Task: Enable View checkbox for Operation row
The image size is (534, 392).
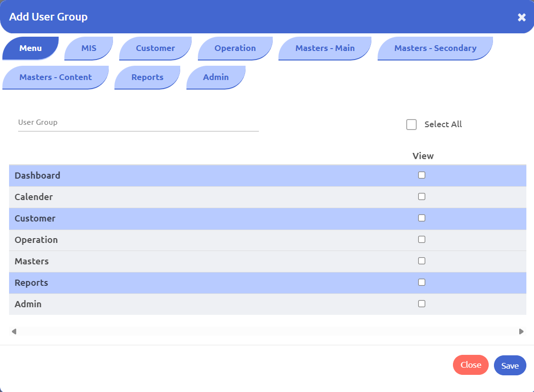Action: (421, 240)
